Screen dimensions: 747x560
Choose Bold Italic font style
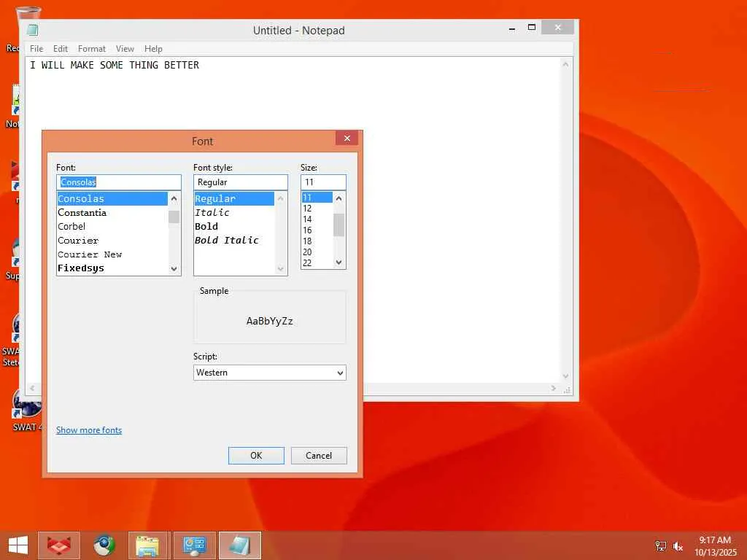tap(227, 241)
